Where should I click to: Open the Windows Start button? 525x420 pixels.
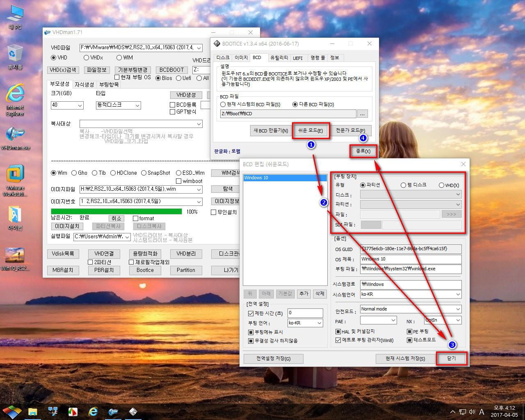(x=11, y=411)
